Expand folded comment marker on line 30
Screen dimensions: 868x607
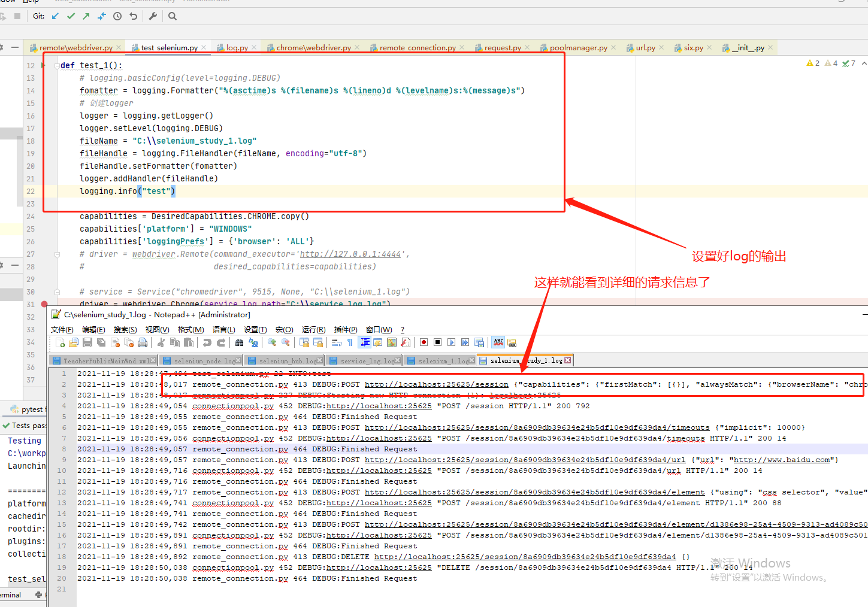point(57,292)
